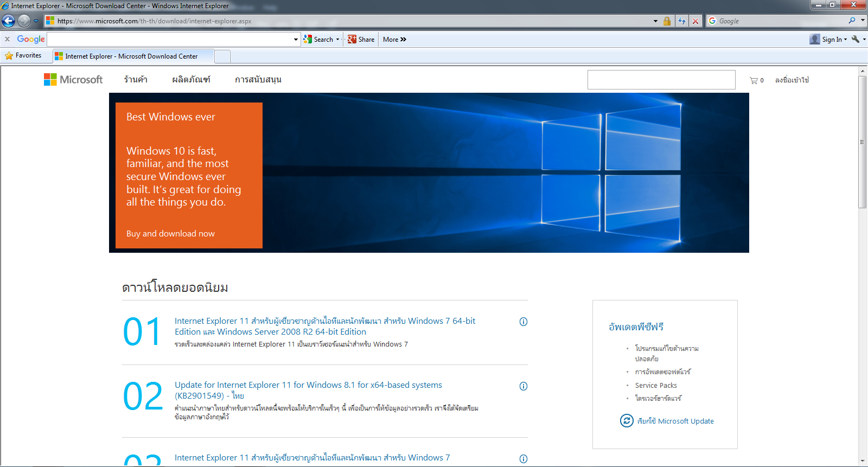868x467 pixels.
Task: Click the โปรแกรมแก้ไขด้านความปลอดภัย link
Action: (667, 354)
